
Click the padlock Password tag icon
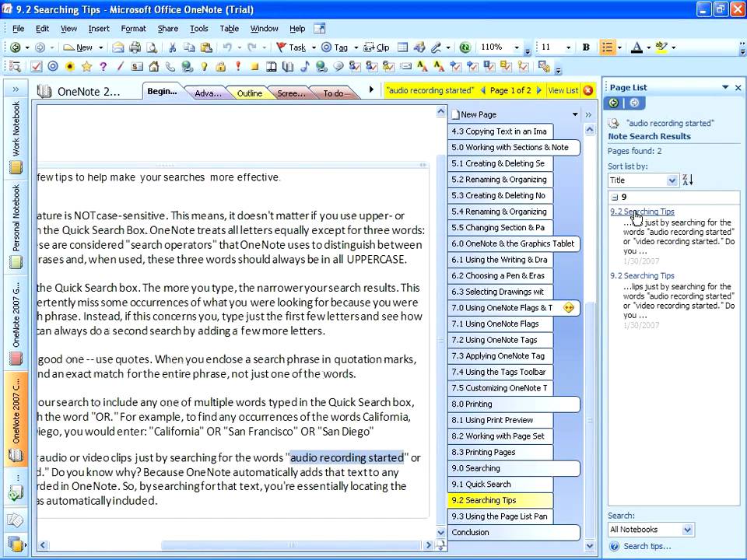[x=220, y=67]
